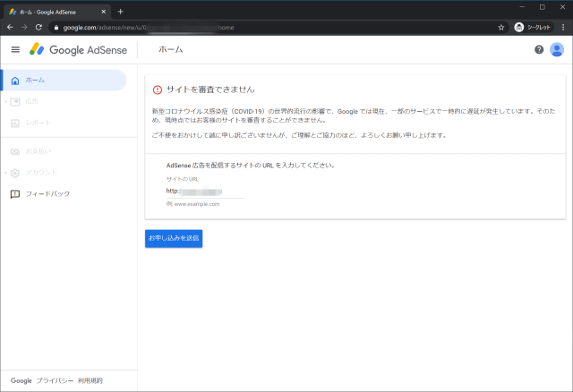Viewport: 573px width, 392px height.
Task: Open Chrome three-dot menu
Action: tap(563, 28)
